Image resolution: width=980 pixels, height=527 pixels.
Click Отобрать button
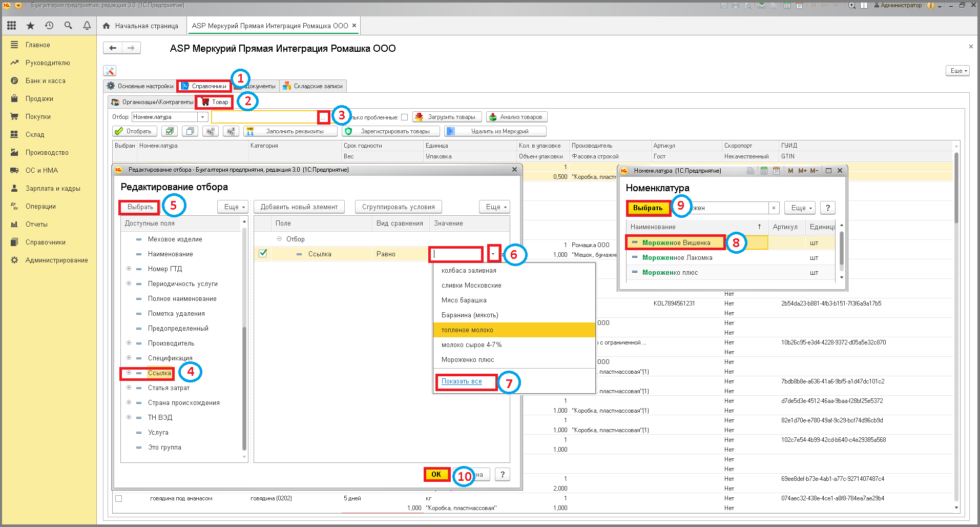[134, 131]
